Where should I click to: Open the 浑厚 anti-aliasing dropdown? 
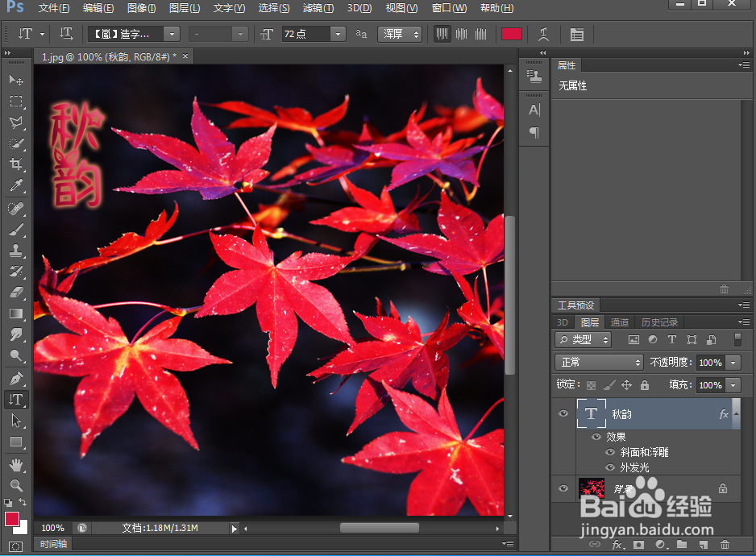pyautogui.click(x=400, y=34)
